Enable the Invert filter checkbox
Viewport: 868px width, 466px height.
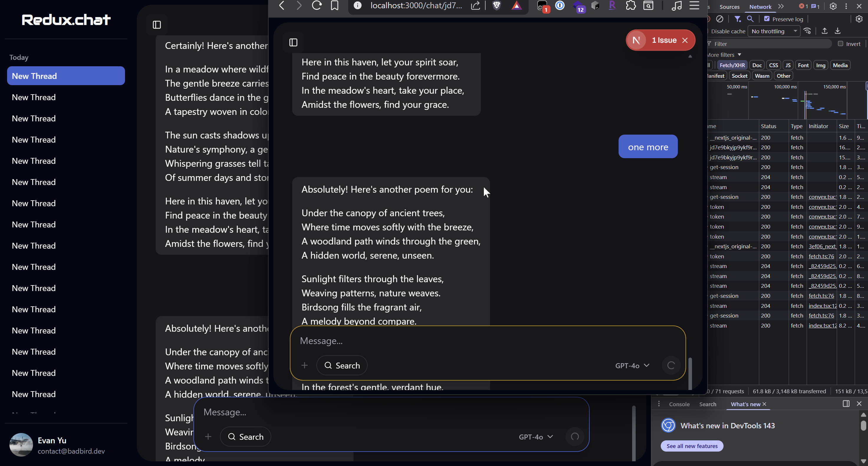point(840,44)
